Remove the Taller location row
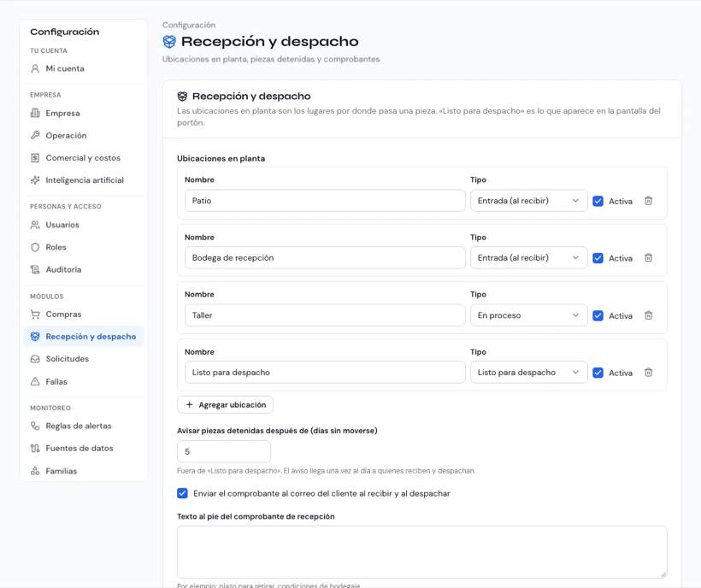The image size is (701, 588). 648,315
